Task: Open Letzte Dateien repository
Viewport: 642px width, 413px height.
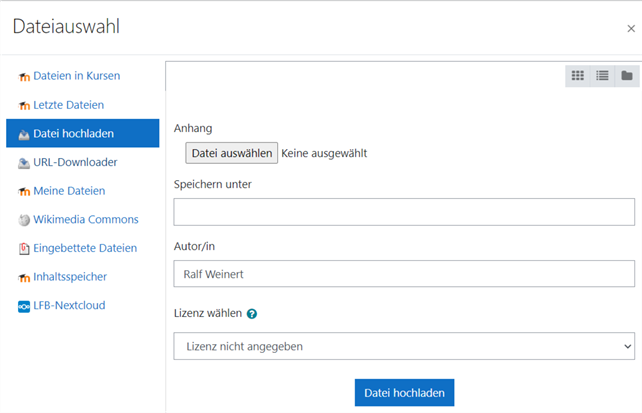Action: point(68,105)
